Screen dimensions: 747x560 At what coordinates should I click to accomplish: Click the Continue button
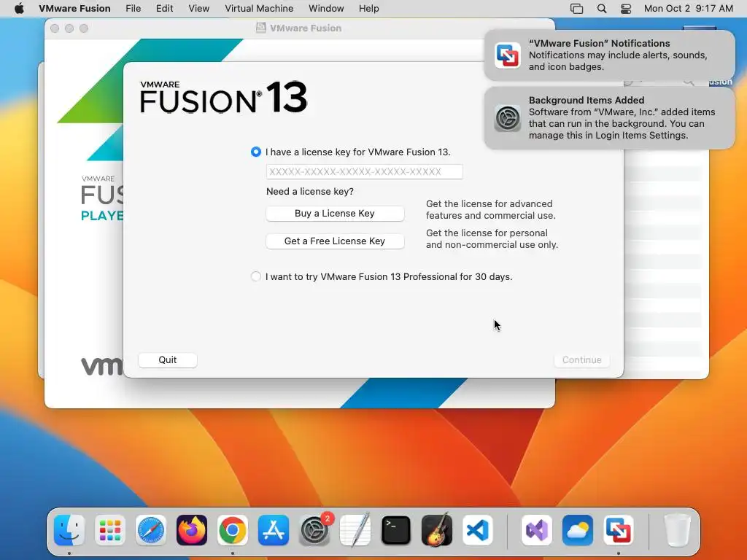pos(581,360)
